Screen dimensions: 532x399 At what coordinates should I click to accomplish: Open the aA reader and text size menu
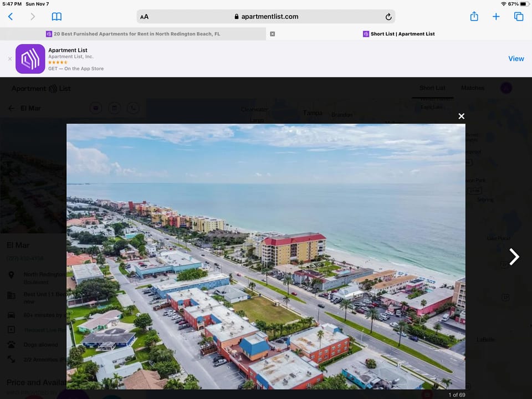click(x=144, y=17)
